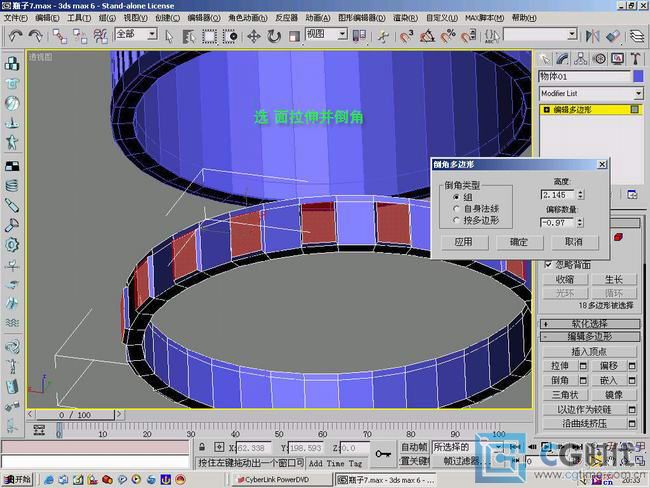Select the 自身法线 bevel type radio
Image resolution: width=650 pixels, height=488 pixels.
456,209
